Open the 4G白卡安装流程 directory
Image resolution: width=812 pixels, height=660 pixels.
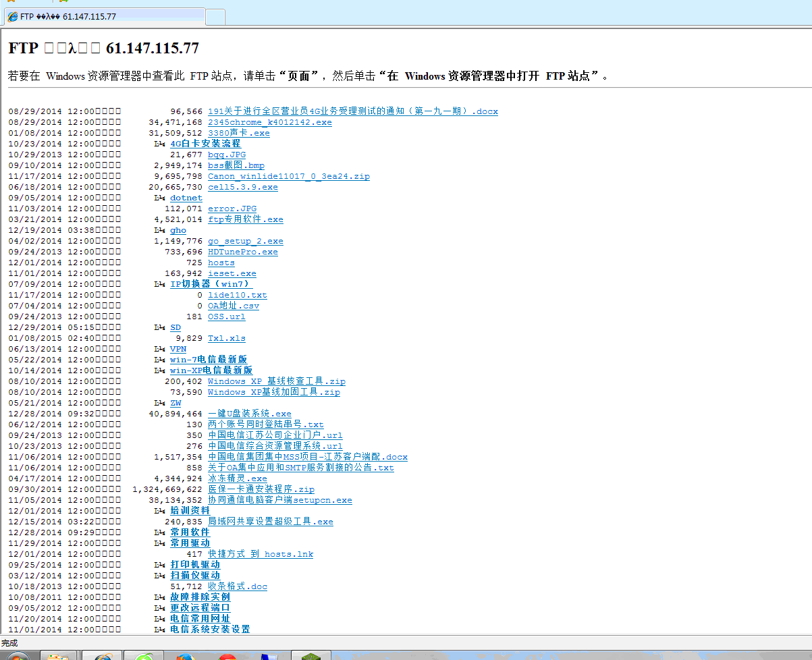pyautogui.click(x=205, y=144)
